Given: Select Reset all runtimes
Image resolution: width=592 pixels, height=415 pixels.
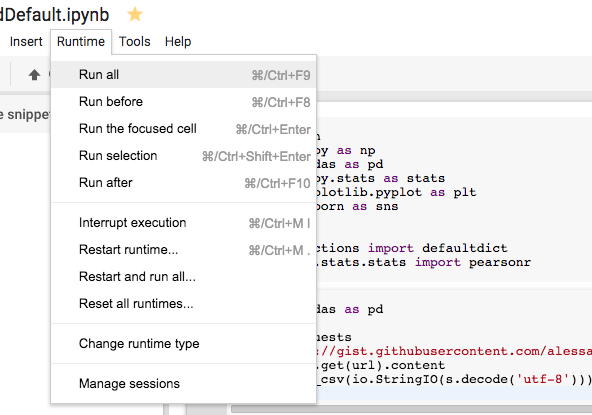Looking at the screenshot, I should tap(183, 304).
